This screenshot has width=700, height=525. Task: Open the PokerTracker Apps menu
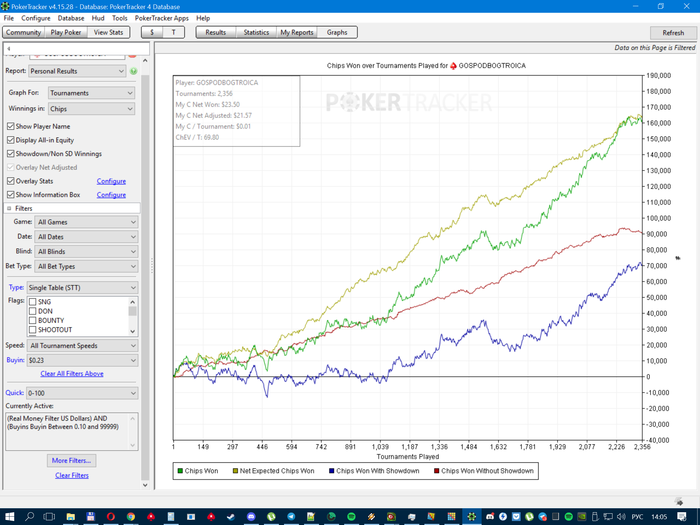click(162, 18)
